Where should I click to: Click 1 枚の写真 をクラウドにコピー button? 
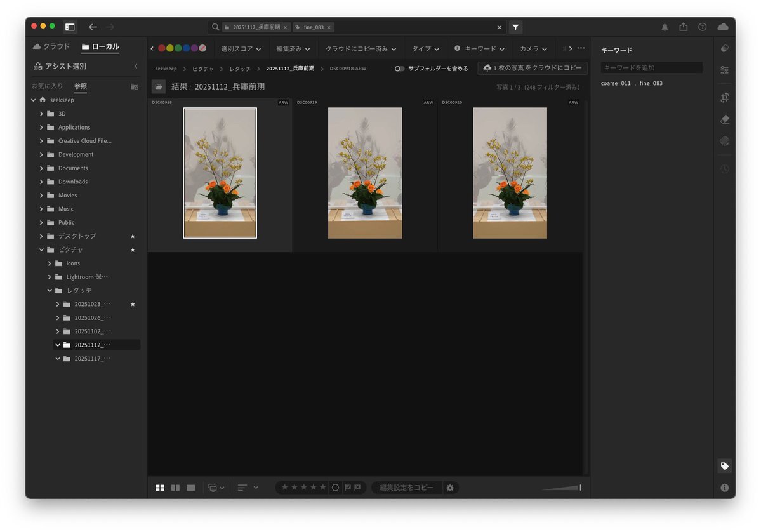click(533, 68)
